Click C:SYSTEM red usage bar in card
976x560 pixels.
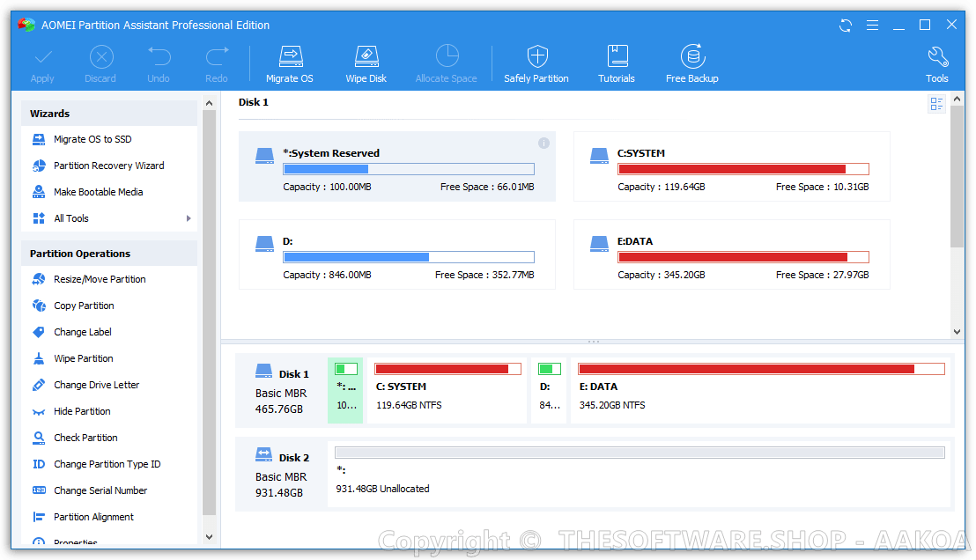click(x=743, y=169)
